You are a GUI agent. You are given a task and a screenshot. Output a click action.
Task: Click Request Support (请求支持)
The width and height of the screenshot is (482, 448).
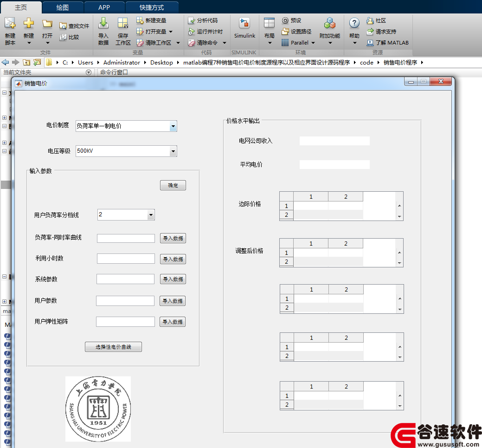[x=381, y=32]
